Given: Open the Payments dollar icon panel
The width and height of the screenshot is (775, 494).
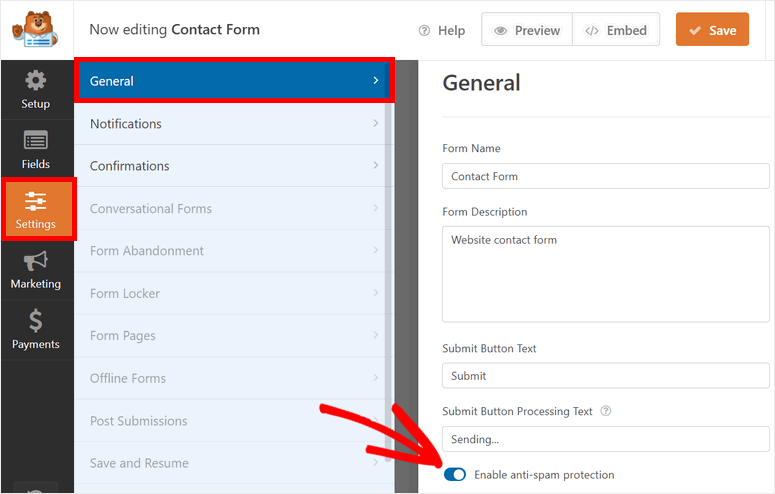Looking at the screenshot, I should tap(36, 322).
